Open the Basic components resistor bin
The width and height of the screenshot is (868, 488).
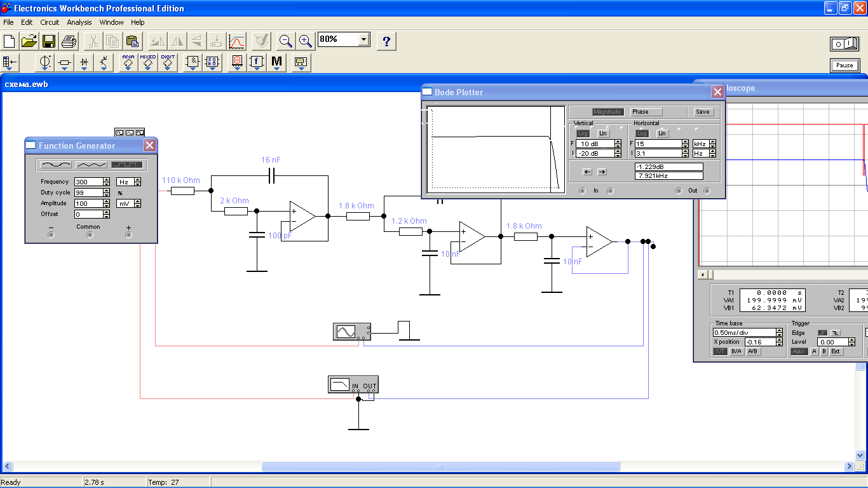(x=65, y=62)
